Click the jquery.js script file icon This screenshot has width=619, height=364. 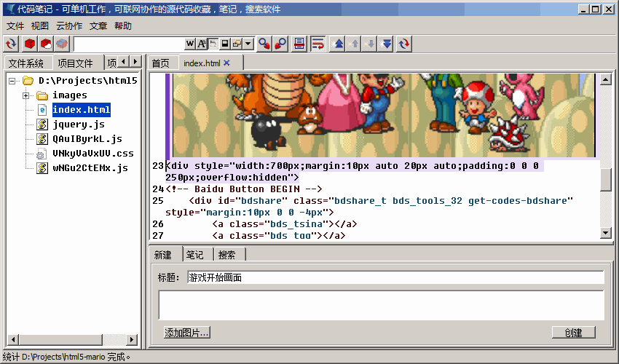coord(42,124)
